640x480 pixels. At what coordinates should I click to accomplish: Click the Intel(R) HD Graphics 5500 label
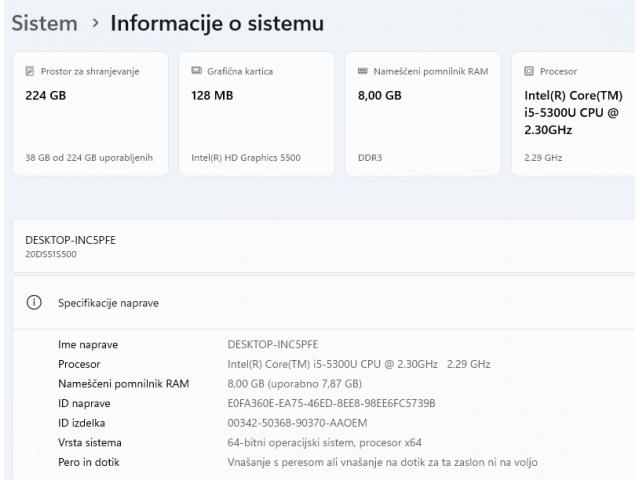[245, 157]
